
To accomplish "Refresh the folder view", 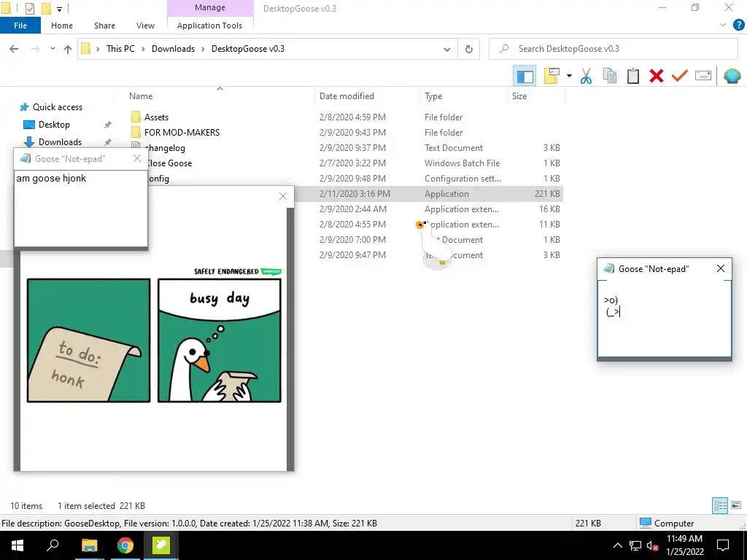I will (469, 49).
